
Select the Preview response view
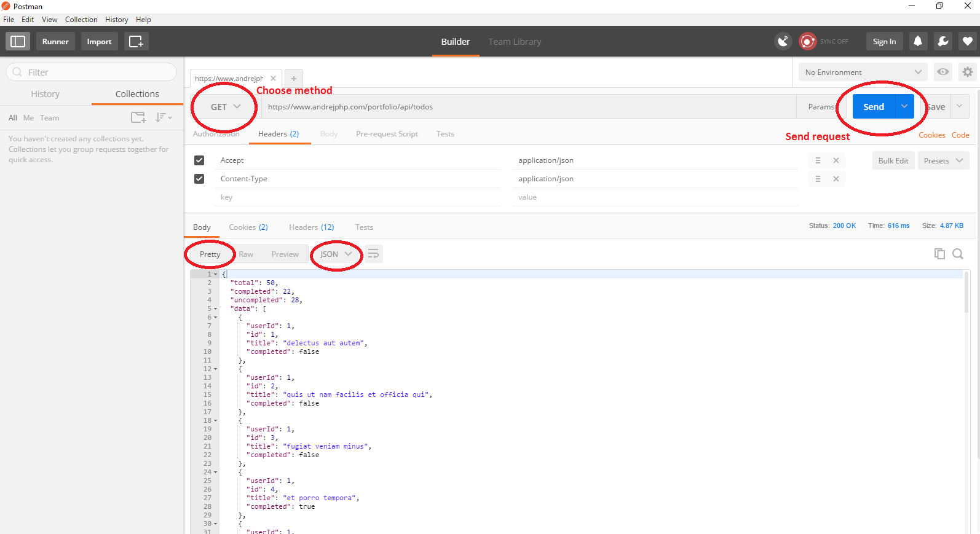pos(285,254)
